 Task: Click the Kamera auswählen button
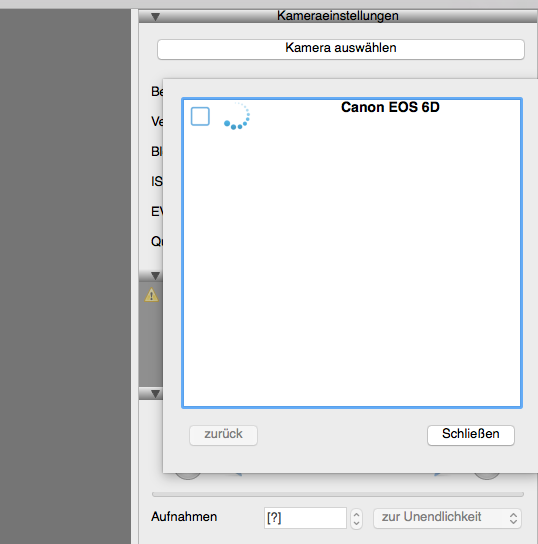coord(341,49)
